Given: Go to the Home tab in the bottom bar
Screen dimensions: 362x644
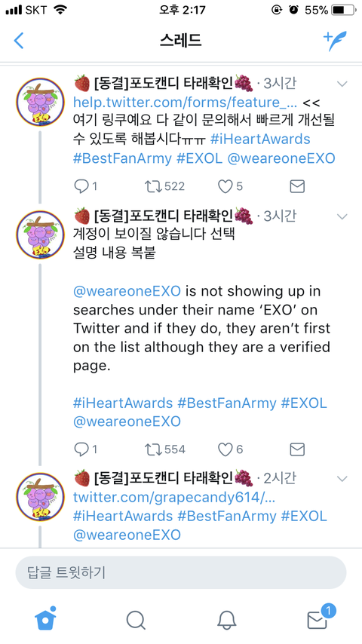Looking at the screenshot, I should tap(45, 618).
